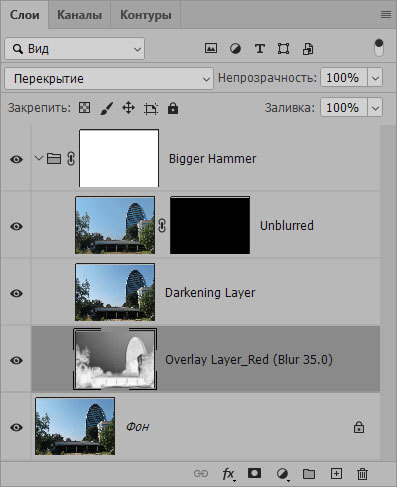Select layer name 'Darkening Layer'
397x487 pixels.
(x=210, y=293)
